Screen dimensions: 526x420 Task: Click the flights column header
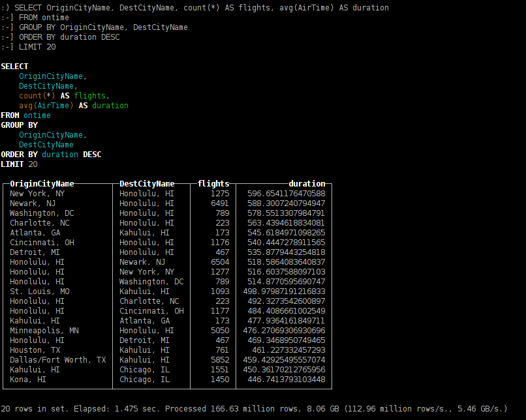(x=213, y=184)
